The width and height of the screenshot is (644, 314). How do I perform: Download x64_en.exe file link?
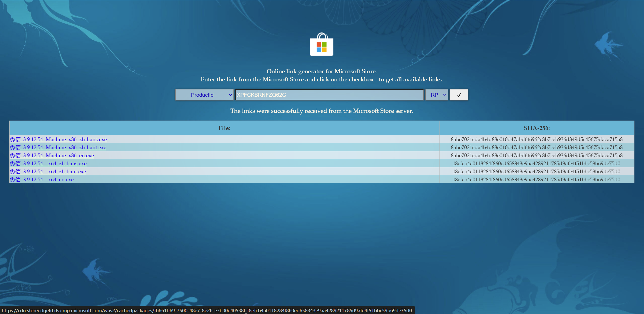(x=42, y=180)
